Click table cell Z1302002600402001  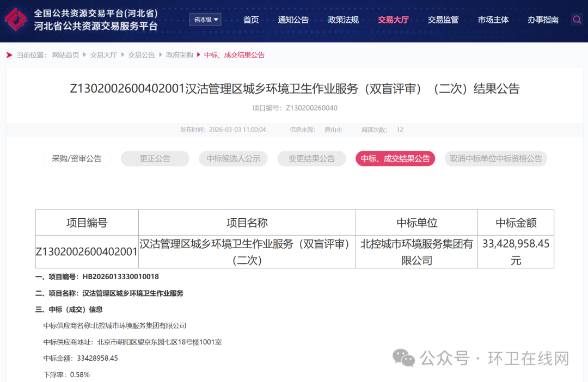(87, 252)
